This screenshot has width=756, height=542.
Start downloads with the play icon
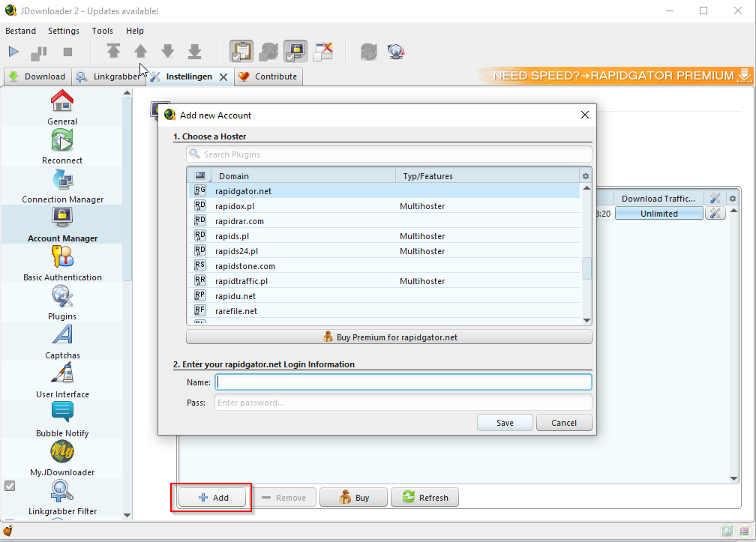point(13,52)
